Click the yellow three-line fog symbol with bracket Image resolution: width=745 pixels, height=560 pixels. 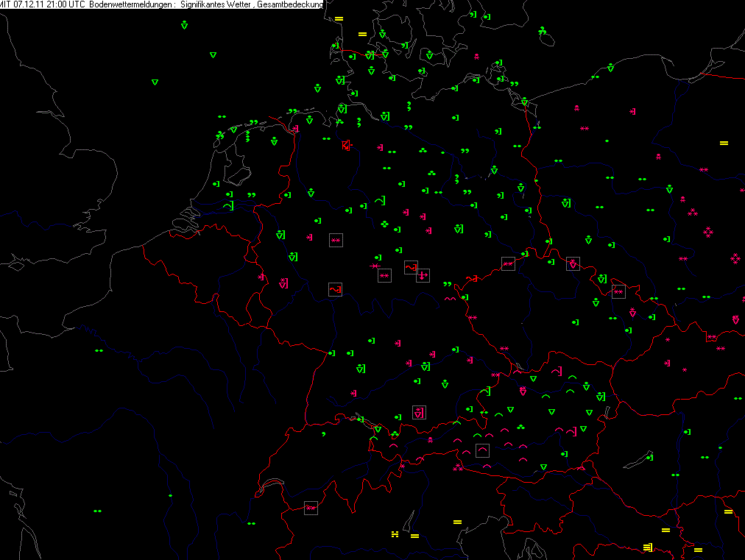coord(648,547)
